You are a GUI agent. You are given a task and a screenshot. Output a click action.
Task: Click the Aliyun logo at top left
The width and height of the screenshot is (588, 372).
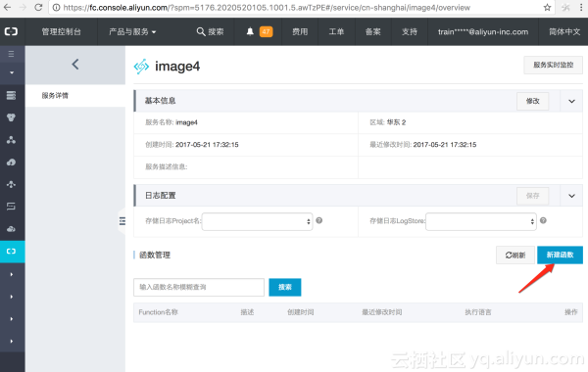click(x=11, y=31)
